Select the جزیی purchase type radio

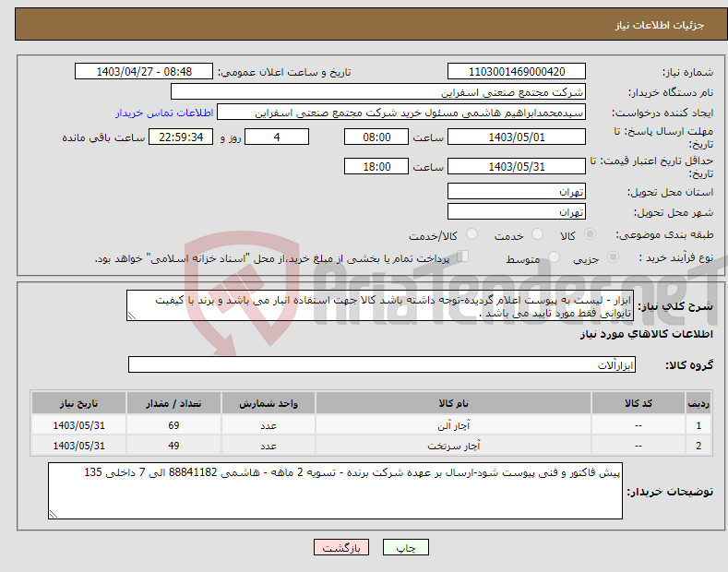[613, 256]
